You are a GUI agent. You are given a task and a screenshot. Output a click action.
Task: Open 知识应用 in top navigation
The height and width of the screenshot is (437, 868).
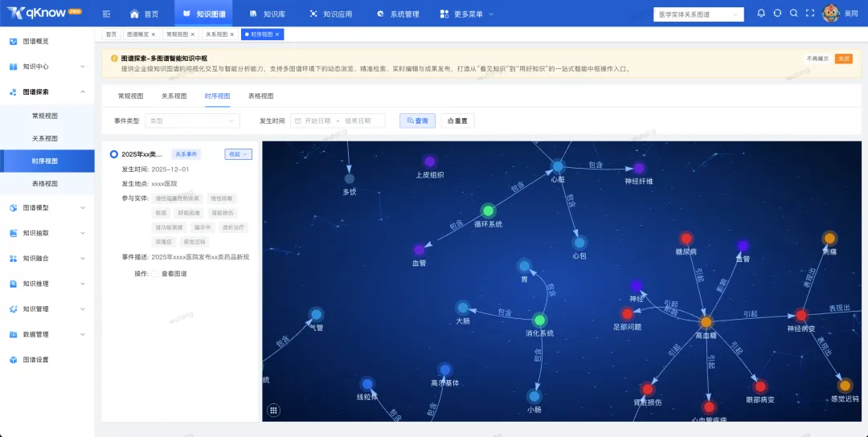(330, 14)
